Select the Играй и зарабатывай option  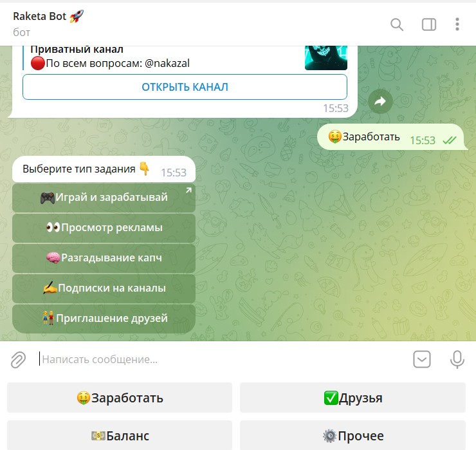click(x=104, y=198)
